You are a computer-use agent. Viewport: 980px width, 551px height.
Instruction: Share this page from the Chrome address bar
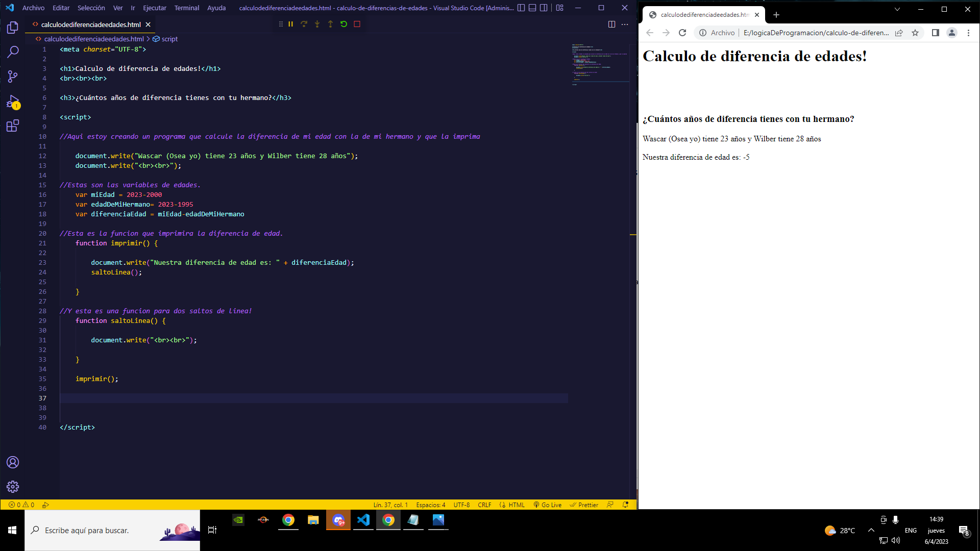(899, 33)
